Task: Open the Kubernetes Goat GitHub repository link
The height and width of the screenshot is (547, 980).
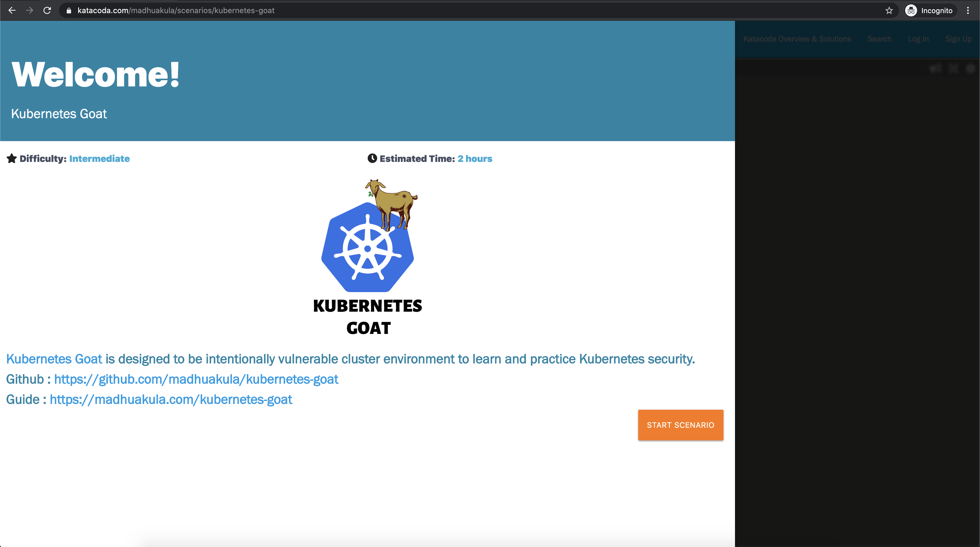Action: (196, 379)
